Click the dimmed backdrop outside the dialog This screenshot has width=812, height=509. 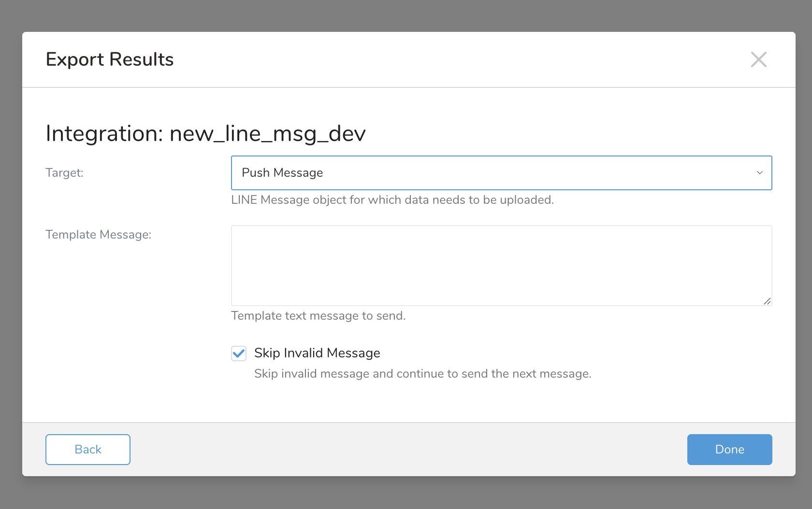coord(406,494)
